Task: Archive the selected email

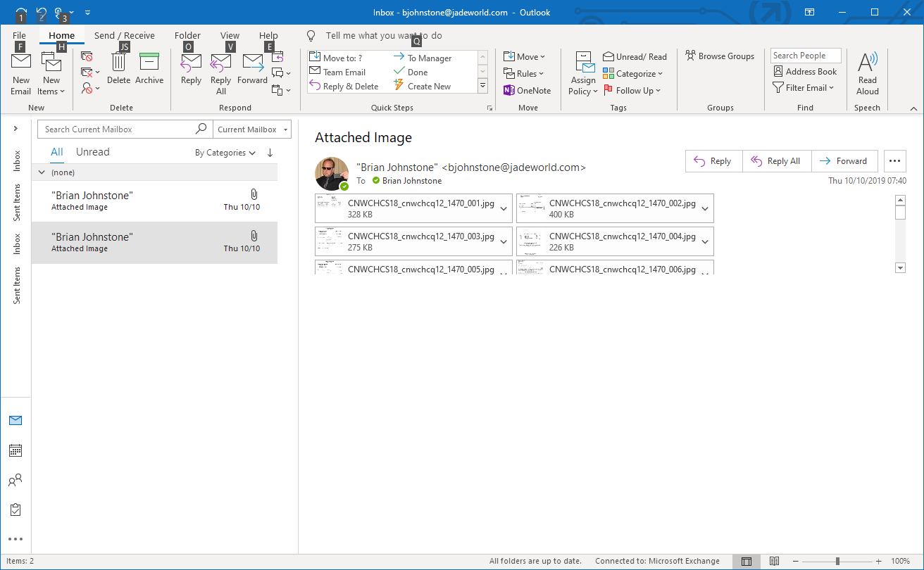Action: (x=149, y=69)
